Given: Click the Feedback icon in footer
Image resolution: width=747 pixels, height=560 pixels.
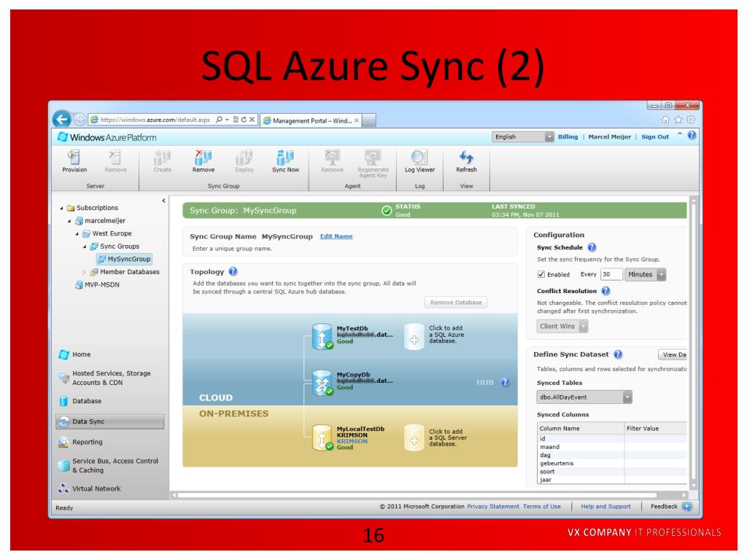Looking at the screenshot, I should pyautogui.click(x=687, y=507).
